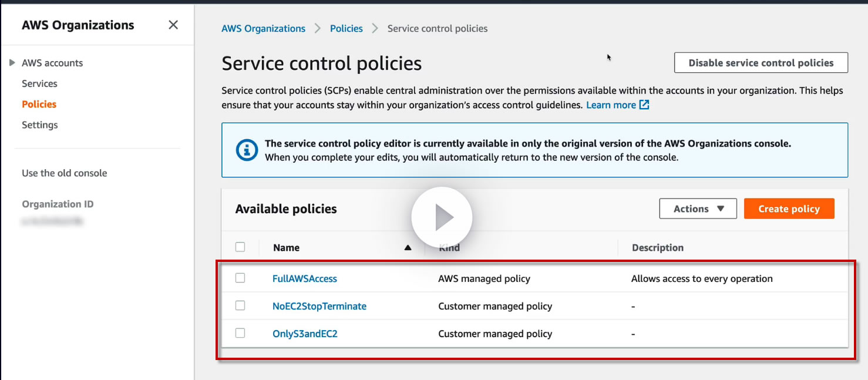Open the NoEC2StopTerminate policy link
The width and height of the screenshot is (868, 380).
pos(319,306)
